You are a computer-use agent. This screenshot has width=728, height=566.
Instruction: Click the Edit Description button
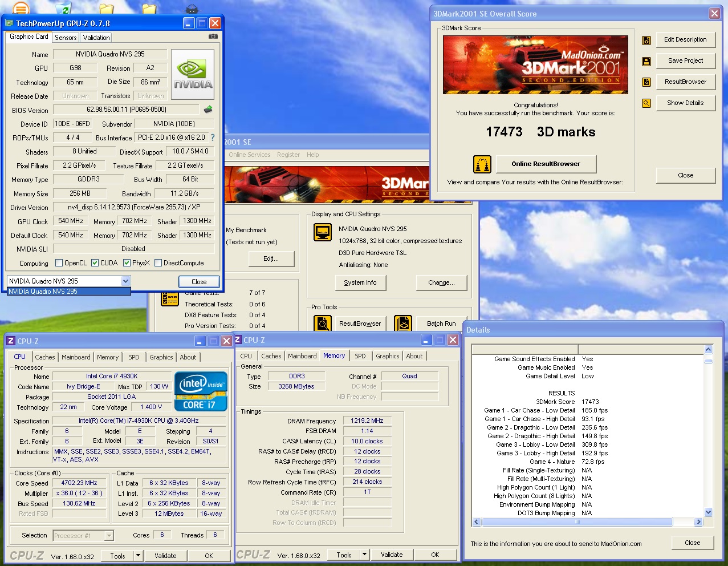point(685,39)
